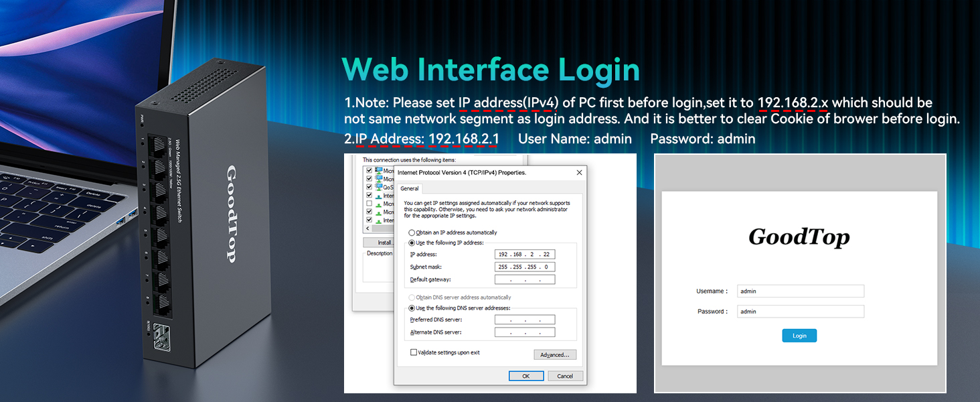Choose Obtain an IP address automatically
The image size is (980, 402).
(412, 232)
